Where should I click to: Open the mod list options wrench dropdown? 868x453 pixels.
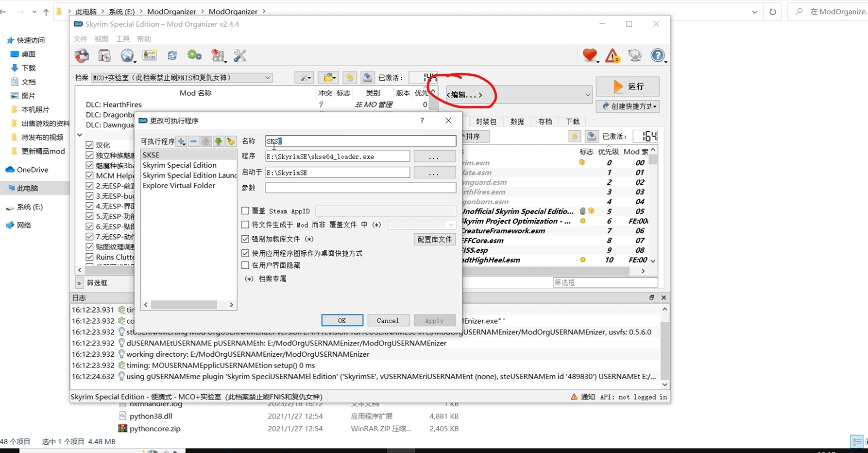(304, 78)
